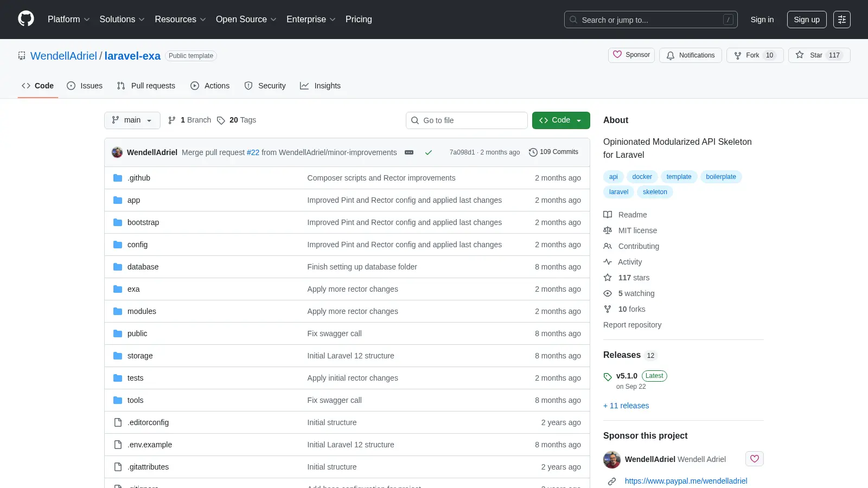
Task: Click the .editorconfig file icon
Action: click(x=118, y=422)
